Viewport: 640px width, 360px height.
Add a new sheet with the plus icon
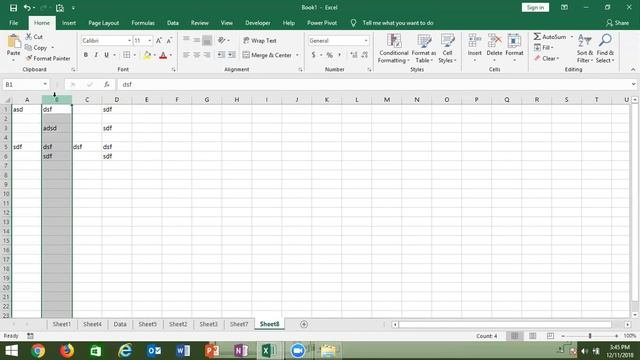(x=304, y=324)
